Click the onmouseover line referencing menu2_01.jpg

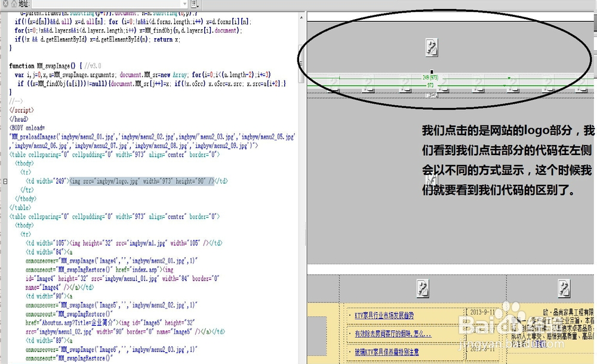[x=112, y=261]
